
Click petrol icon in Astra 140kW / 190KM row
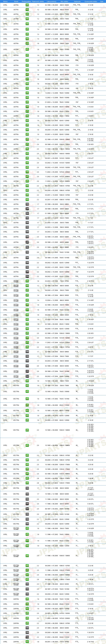[x=27, y=153]
